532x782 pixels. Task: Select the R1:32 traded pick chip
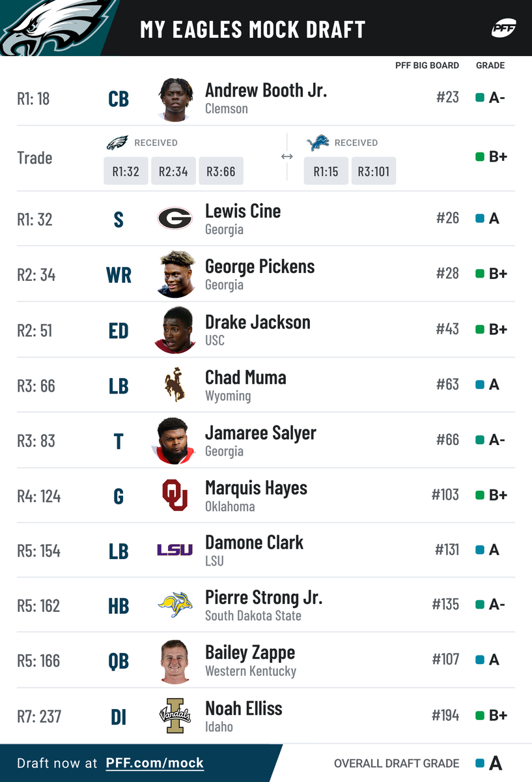[126, 172]
